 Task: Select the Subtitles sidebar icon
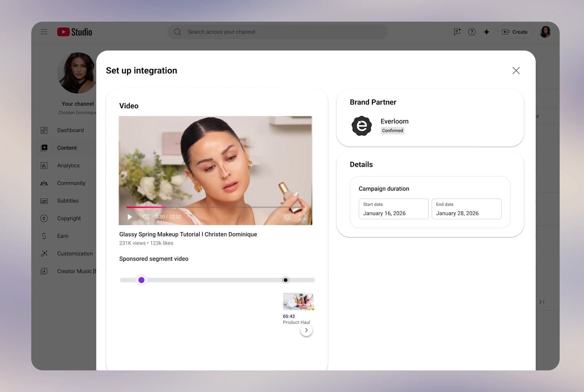pos(44,201)
